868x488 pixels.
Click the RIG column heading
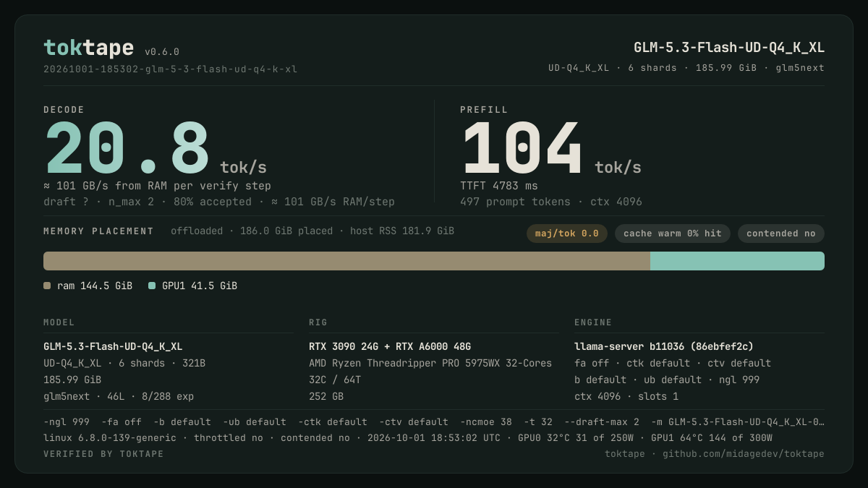318,322
